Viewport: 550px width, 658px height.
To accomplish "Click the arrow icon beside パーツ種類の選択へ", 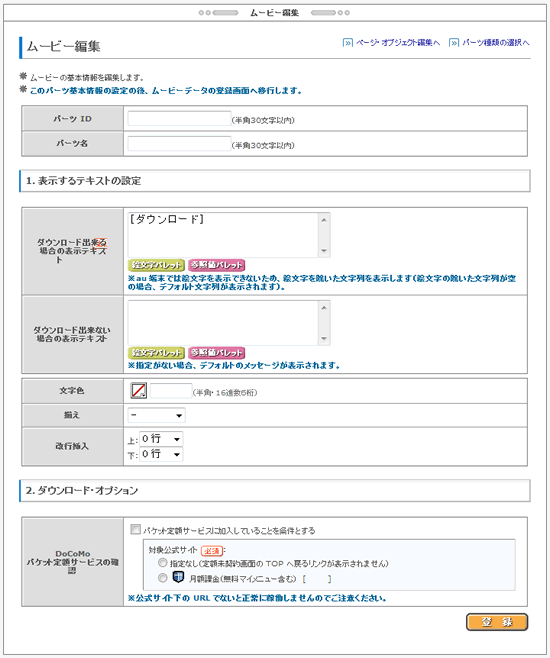I will pyautogui.click(x=454, y=42).
